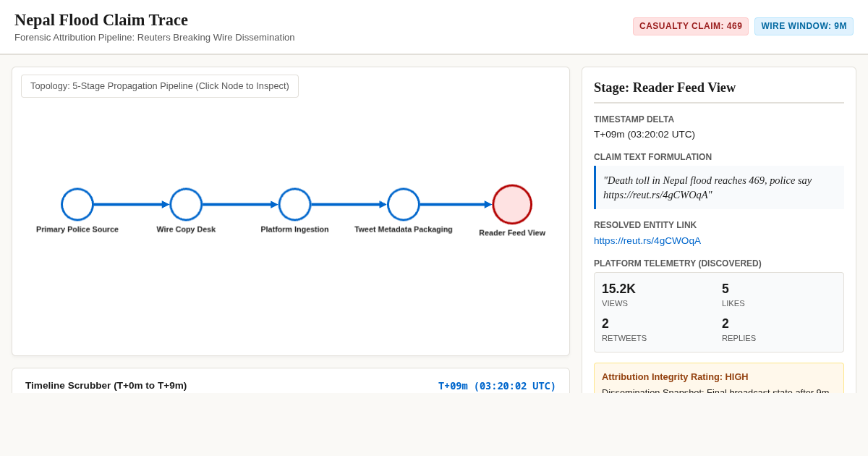Click the Primary Police Source label text
The image size is (868, 456).
77,229
